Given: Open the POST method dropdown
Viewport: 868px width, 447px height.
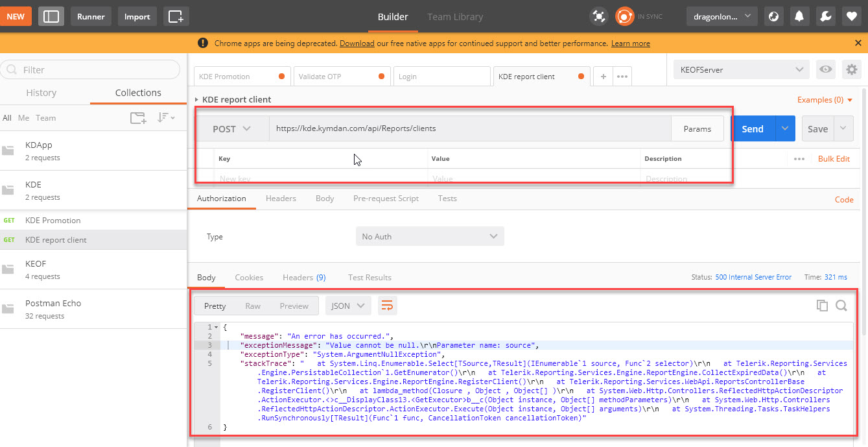Looking at the screenshot, I should coord(232,129).
